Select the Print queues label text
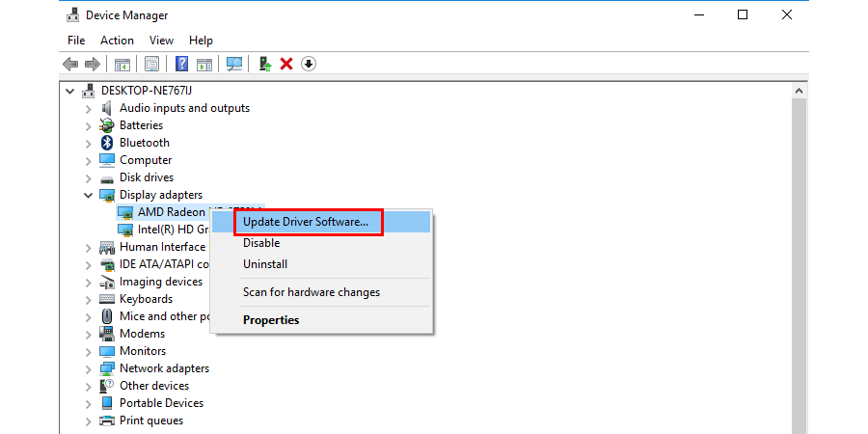 pos(151,420)
